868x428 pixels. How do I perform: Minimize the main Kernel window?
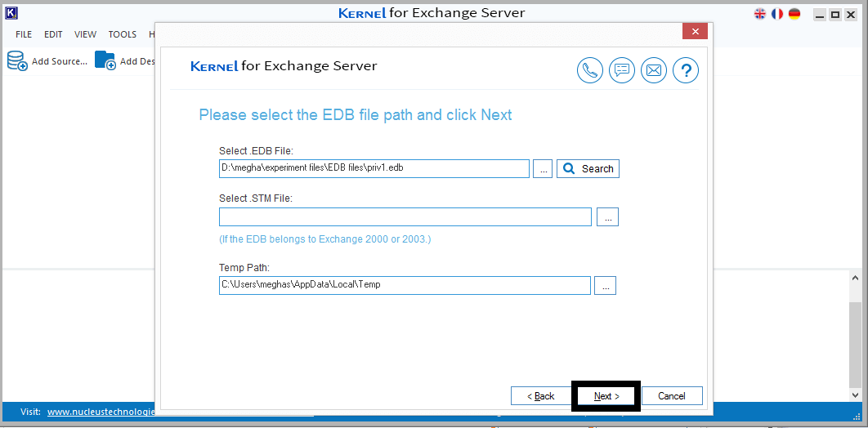pos(819,15)
